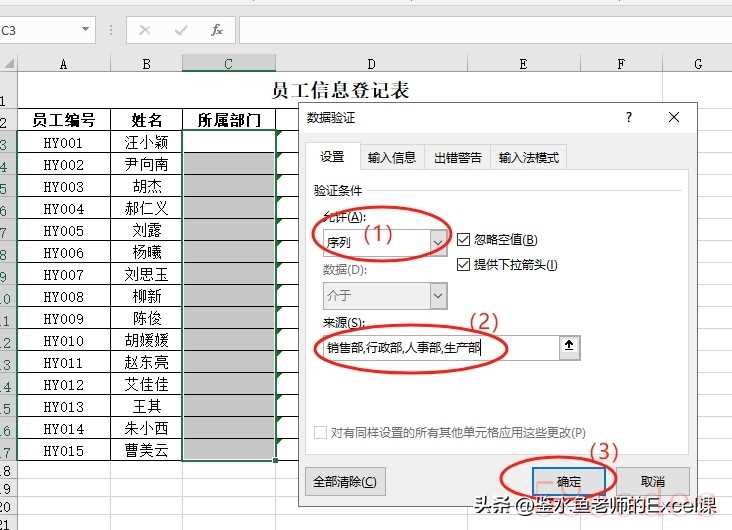Click the name cell 刘露

146,230
